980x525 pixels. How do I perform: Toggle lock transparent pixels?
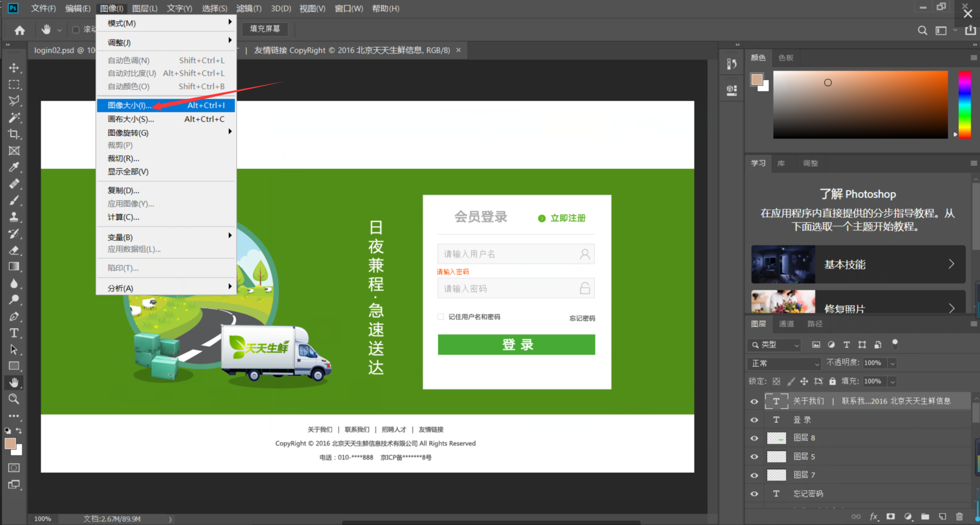click(776, 381)
